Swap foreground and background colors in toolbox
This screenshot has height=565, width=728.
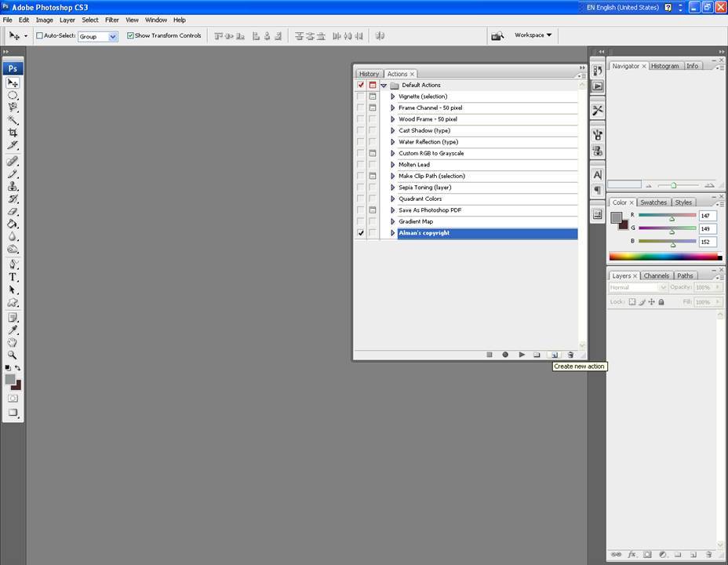(17, 368)
